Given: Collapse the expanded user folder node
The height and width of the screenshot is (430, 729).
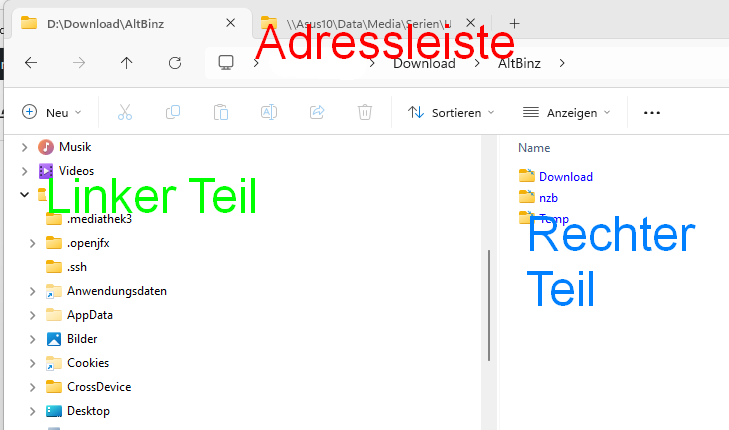Looking at the screenshot, I should 24,194.
